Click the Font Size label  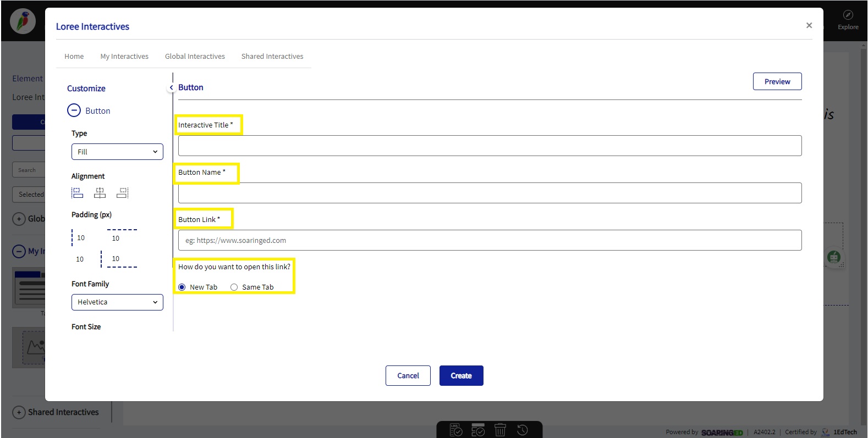(86, 326)
